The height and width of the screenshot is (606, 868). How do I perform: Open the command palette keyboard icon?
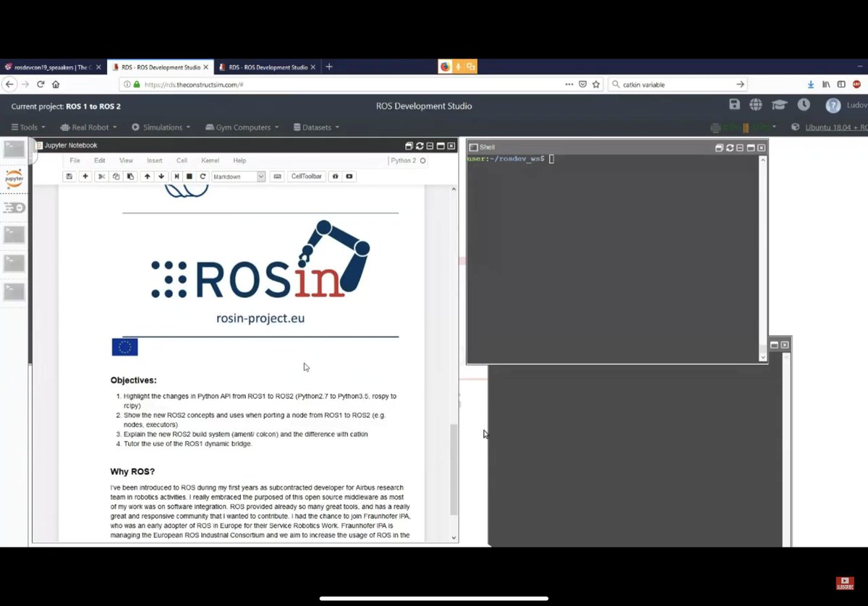tap(277, 176)
